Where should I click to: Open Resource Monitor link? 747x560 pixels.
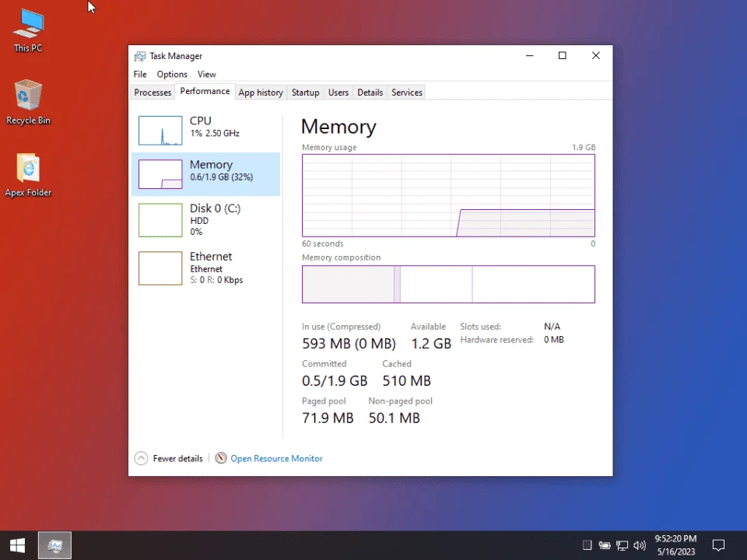point(276,459)
